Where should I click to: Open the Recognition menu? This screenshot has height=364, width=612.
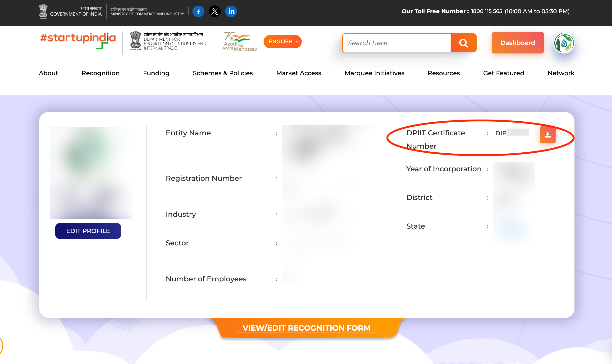(x=100, y=73)
